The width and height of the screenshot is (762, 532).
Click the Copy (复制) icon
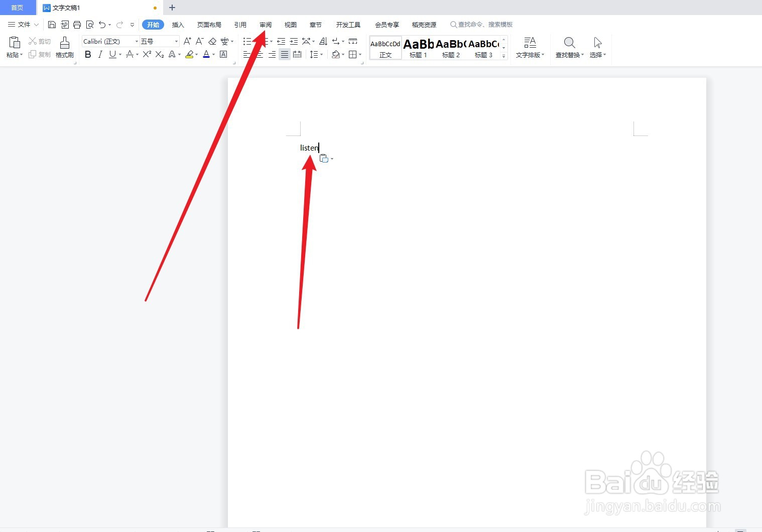33,54
